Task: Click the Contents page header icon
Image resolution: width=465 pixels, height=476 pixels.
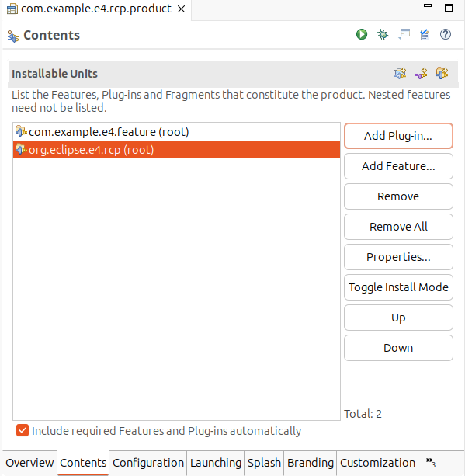Action: point(13,36)
